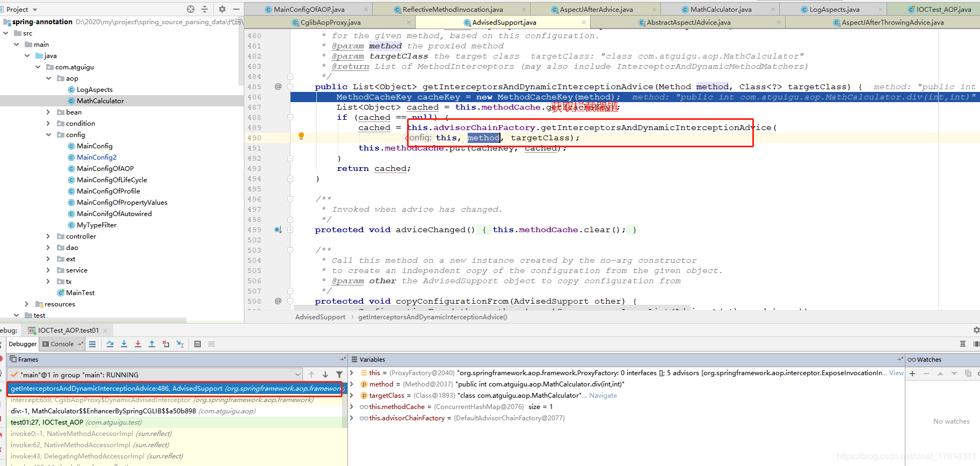Toggle code fold marker on line 488
The height and width of the screenshot is (466, 980).
(x=290, y=117)
